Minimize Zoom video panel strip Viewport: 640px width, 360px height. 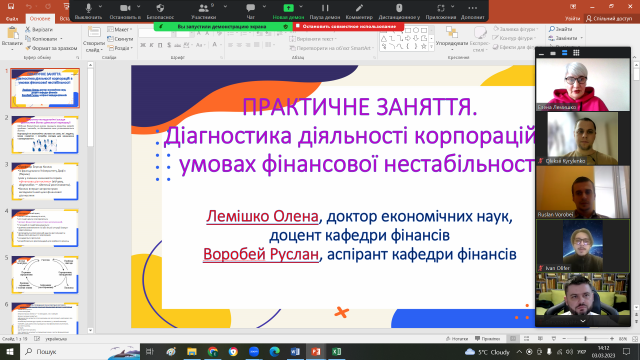pyautogui.click(x=541, y=53)
